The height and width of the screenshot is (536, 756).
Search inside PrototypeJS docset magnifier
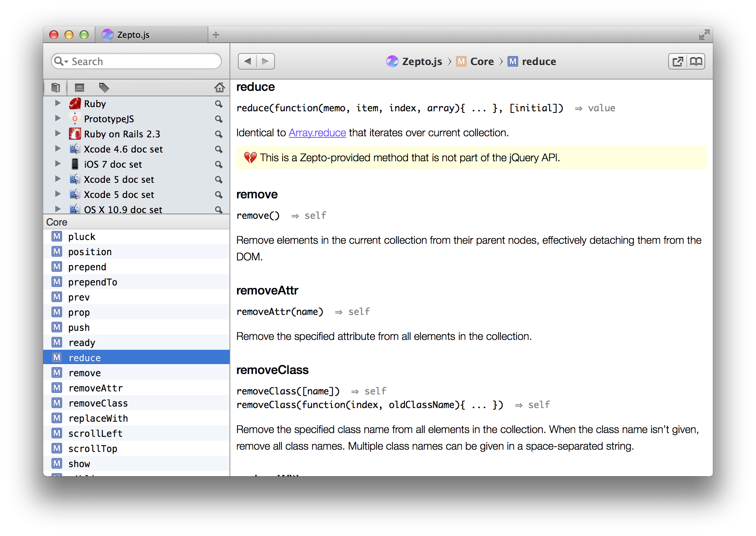click(x=219, y=119)
